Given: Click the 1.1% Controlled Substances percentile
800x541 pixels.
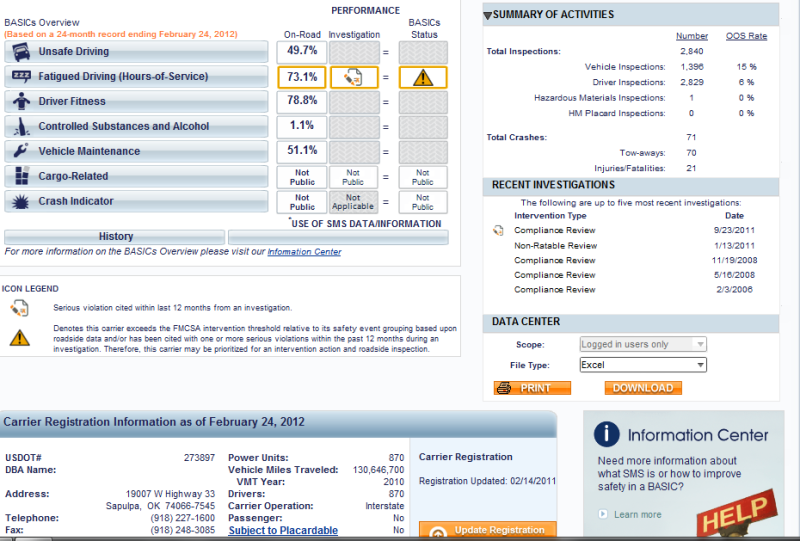Looking at the screenshot, I should click(x=302, y=127).
